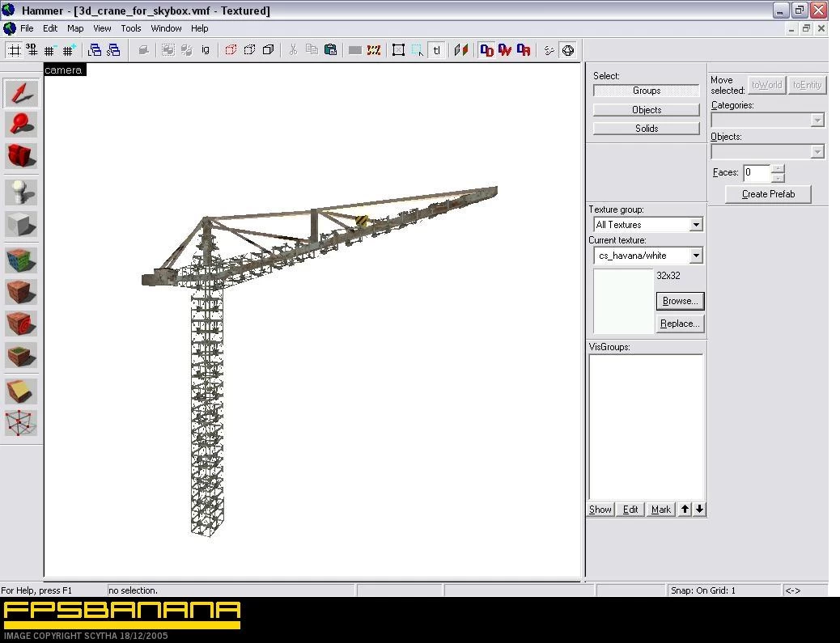Click the Paste clipboard icon
Image resolution: width=840 pixels, height=643 pixels.
pos(330,50)
